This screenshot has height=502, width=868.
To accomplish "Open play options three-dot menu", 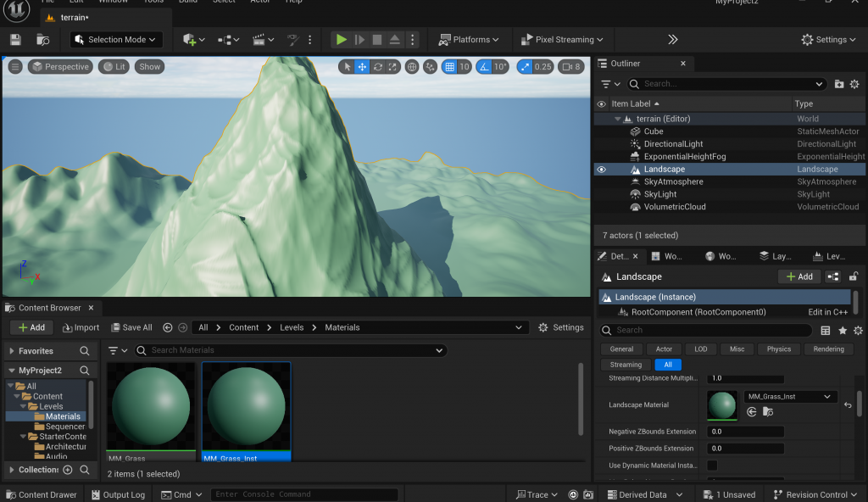I will pos(413,39).
